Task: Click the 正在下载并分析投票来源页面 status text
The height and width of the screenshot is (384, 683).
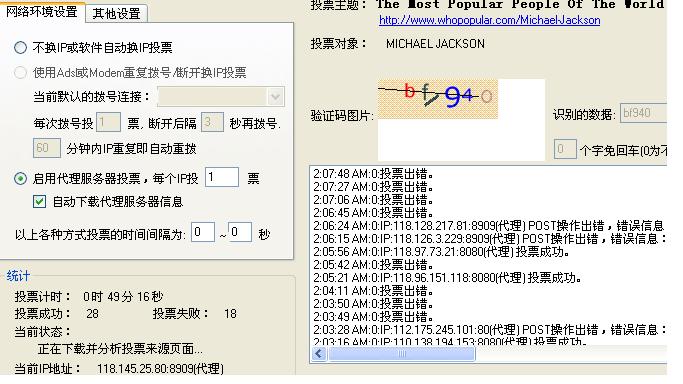Action: pos(120,349)
